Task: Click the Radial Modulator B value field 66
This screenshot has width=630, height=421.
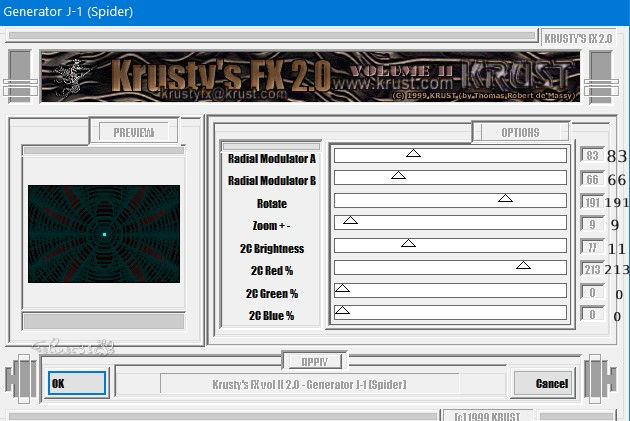Action: pyautogui.click(x=592, y=179)
